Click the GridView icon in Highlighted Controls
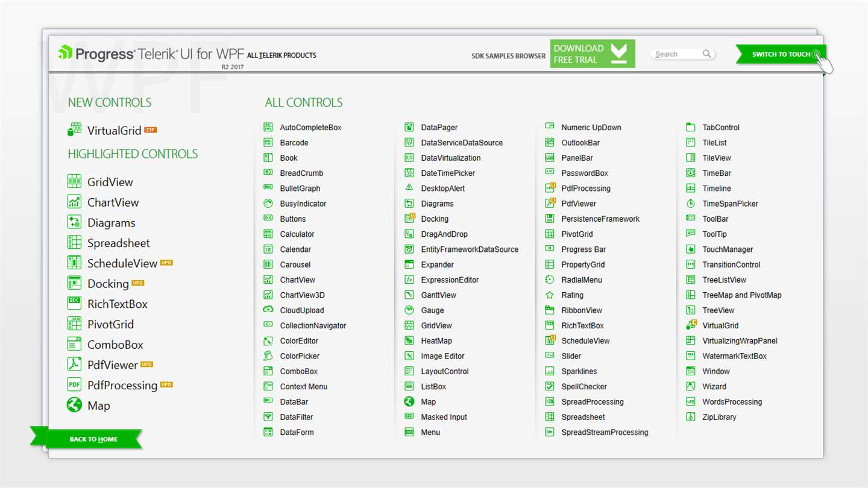 click(74, 181)
